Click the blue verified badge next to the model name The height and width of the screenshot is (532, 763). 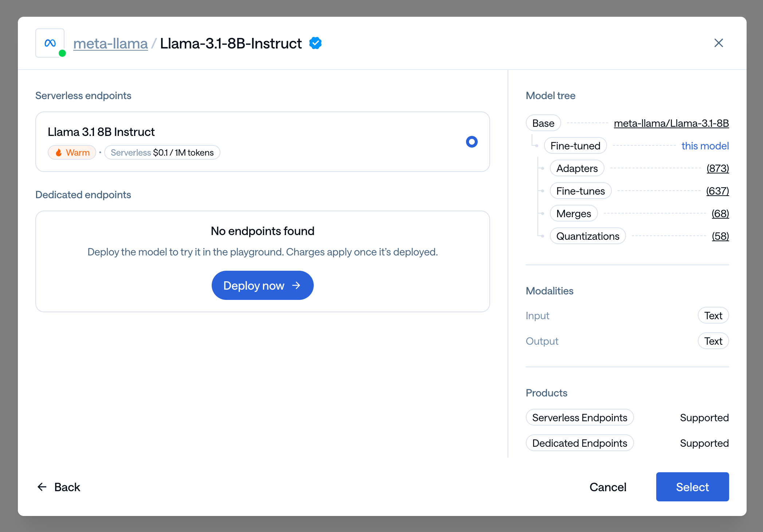coord(316,43)
